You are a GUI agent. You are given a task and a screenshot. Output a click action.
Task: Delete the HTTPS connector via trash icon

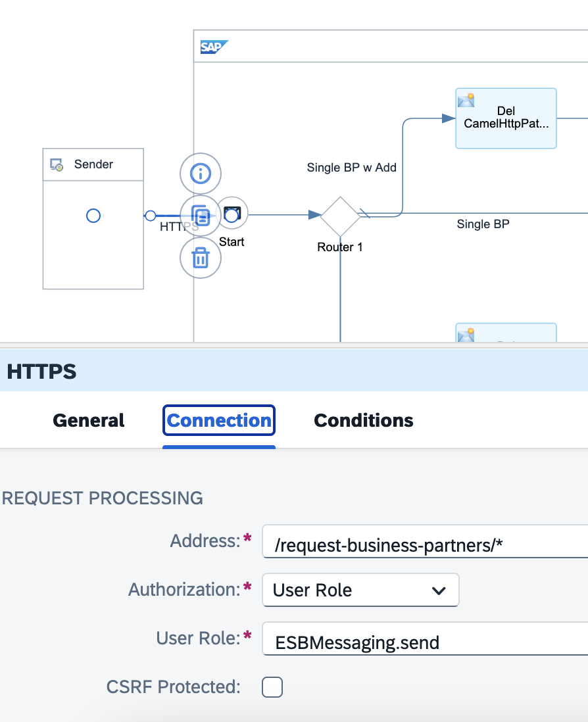pos(201,258)
